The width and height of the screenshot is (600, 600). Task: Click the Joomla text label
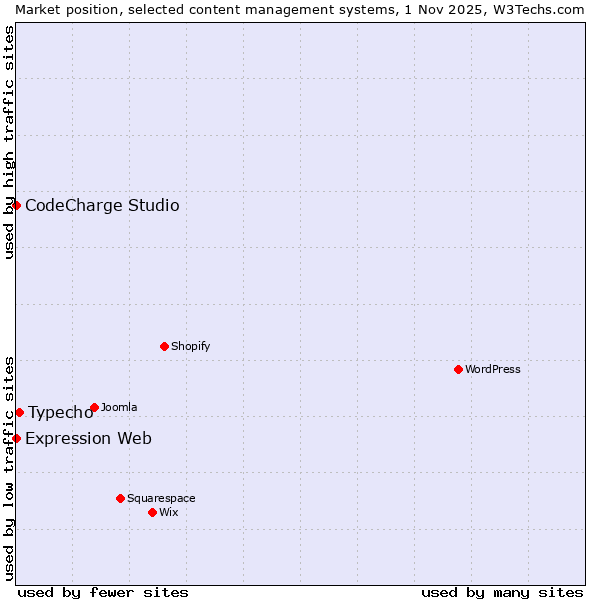(119, 407)
